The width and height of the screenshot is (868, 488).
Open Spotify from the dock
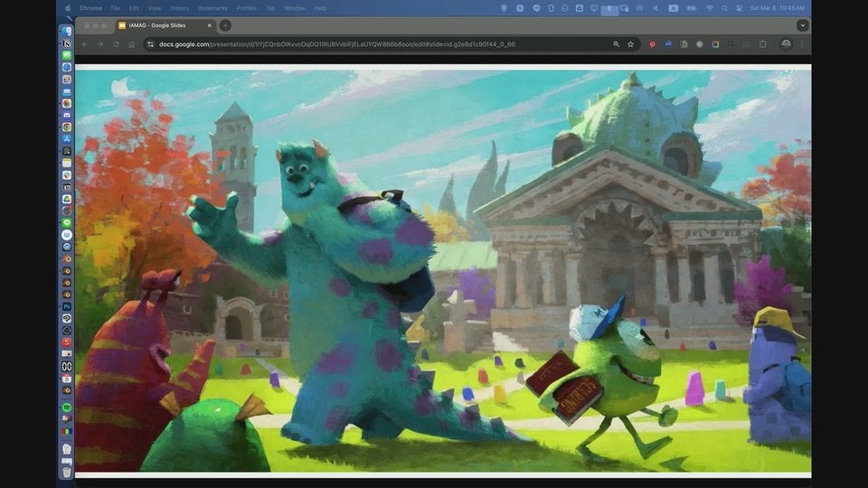(66, 408)
